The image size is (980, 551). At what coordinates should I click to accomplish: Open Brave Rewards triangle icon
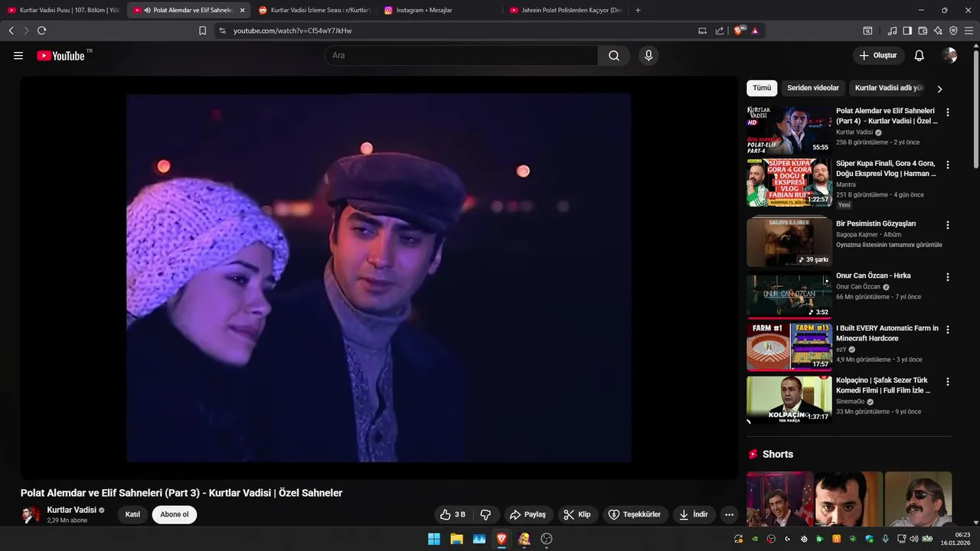[x=755, y=31]
